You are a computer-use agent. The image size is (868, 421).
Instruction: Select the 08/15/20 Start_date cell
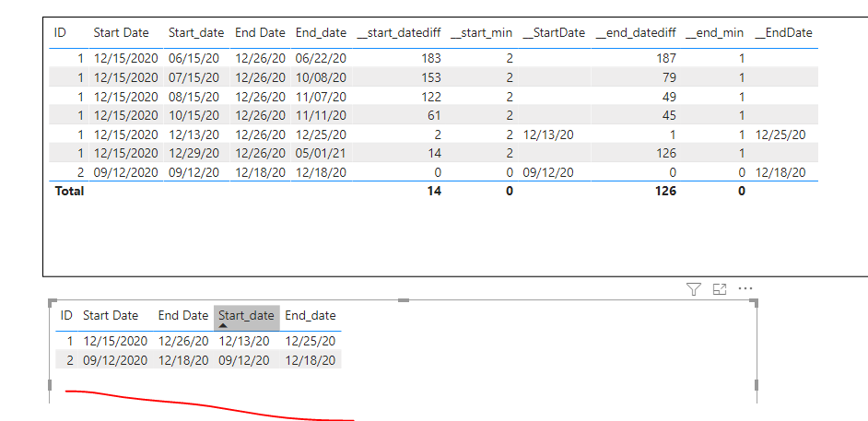(x=194, y=97)
